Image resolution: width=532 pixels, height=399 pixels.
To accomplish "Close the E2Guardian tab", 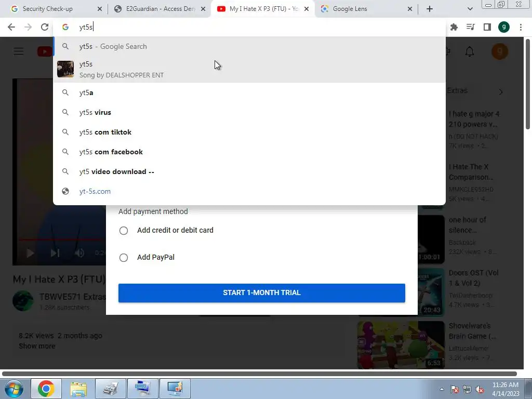I will (203, 9).
